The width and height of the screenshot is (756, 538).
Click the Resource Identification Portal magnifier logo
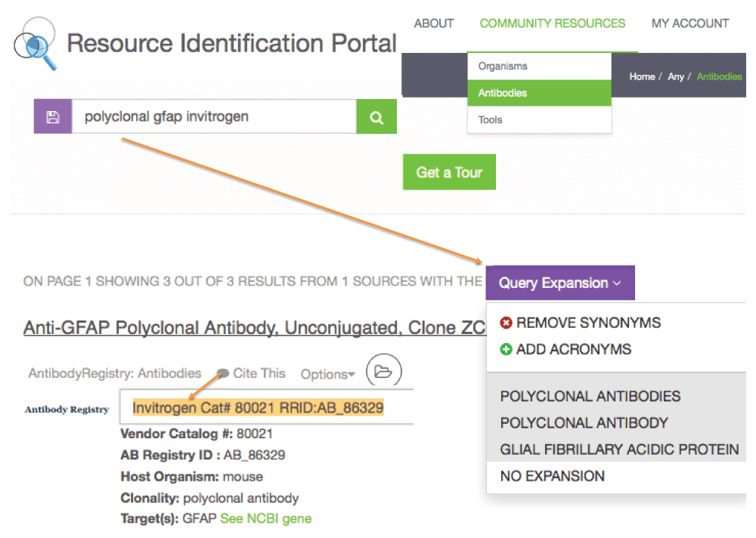(36, 44)
